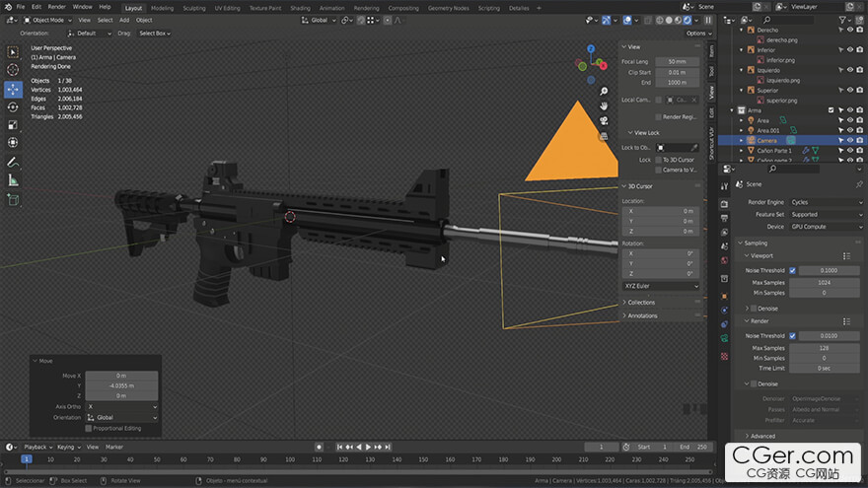Open Object properties tab icon
The width and height of the screenshot is (868, 488).
[x=724, y=296]
